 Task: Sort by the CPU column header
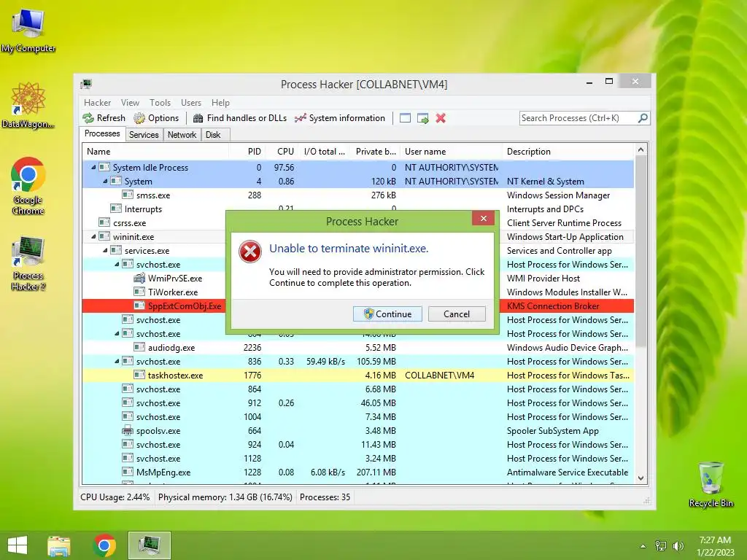tap(282, 152)
